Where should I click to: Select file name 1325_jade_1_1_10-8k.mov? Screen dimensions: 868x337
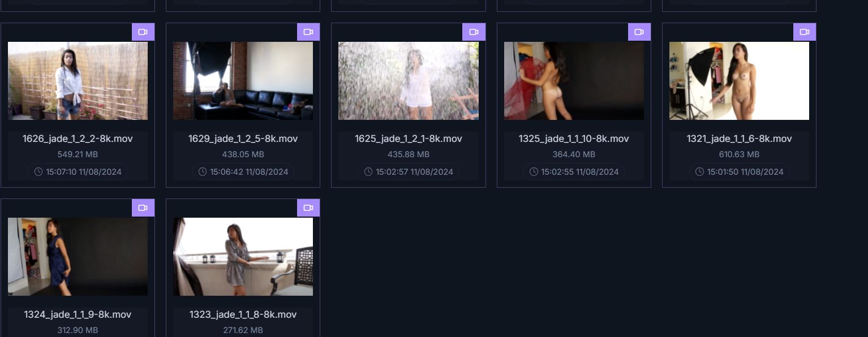click(x=574, y=139)
